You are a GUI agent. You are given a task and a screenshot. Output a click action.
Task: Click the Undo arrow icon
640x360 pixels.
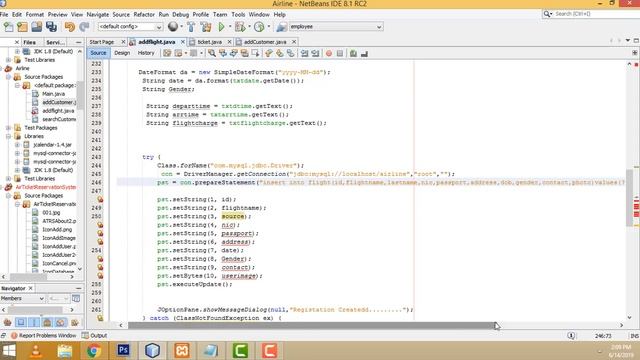coord(70,27)
